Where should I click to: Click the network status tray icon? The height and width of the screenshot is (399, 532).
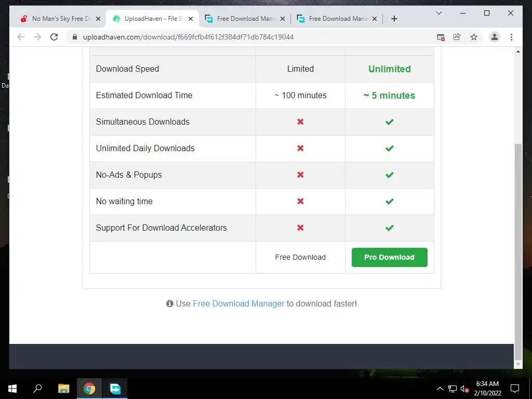453,389
